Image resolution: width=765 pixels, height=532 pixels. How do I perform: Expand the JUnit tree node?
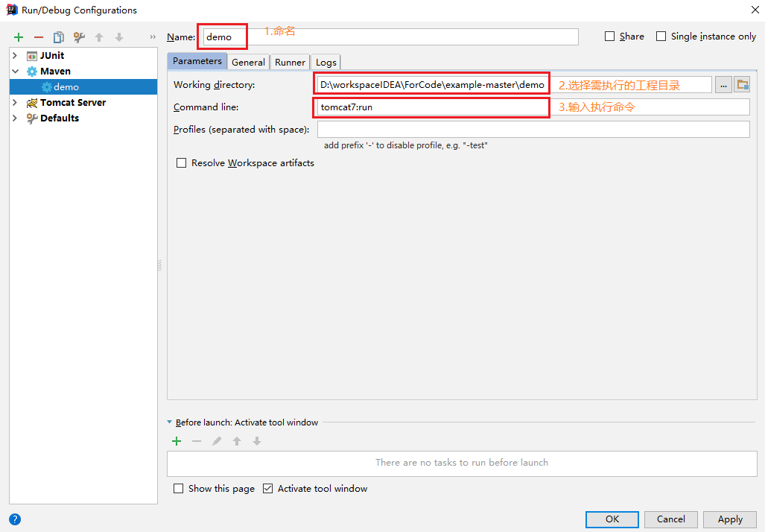click(x=15, y=56)
